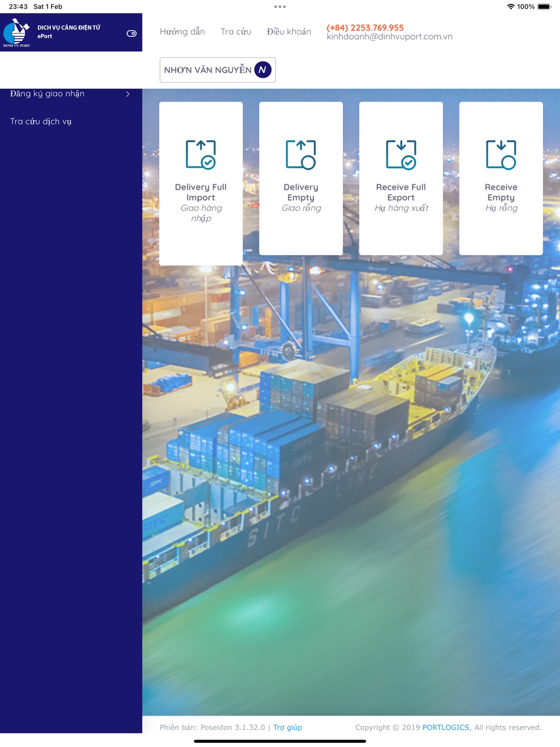Open the Điều khoản menu
The height and width of the screenshot is (747, 560).
289,31
